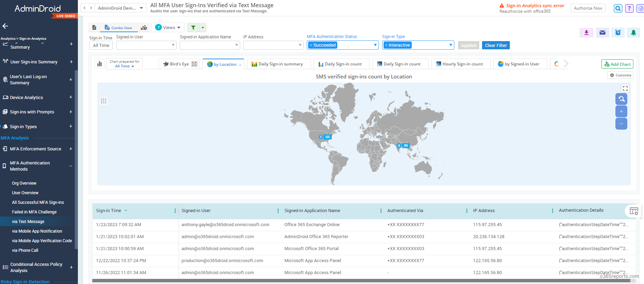The width and height of the screenshot is (644, 284).
Task: Click the Add Chart button
Action: pyautogui.click(x=617, y=64)
